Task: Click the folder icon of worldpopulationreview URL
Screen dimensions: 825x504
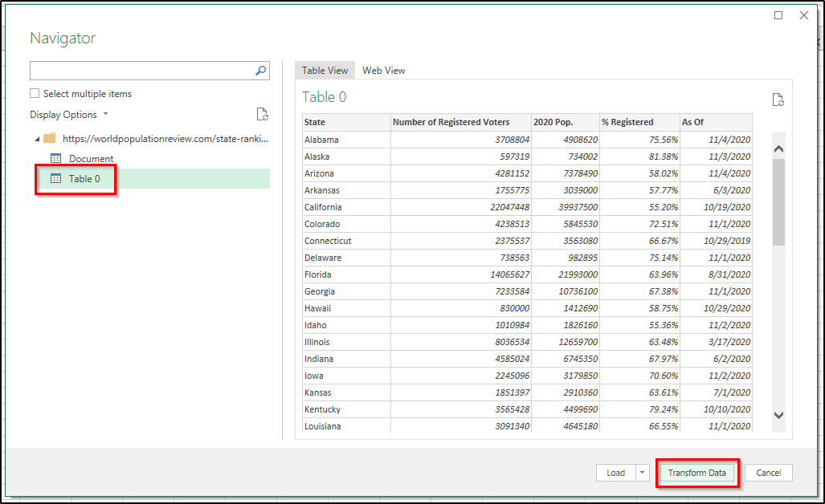Action: 50,138
